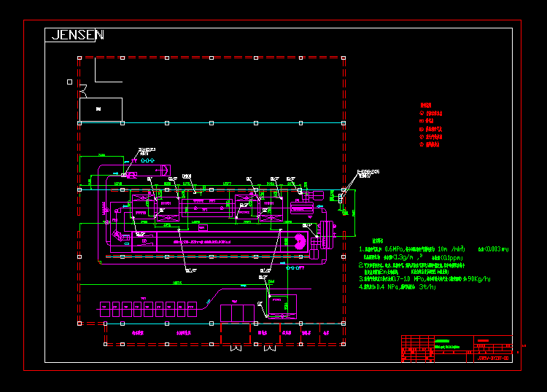547x392 pixels.
Task: Click the right door symbol on the bottom wall
Action: (x=270, y=348)
